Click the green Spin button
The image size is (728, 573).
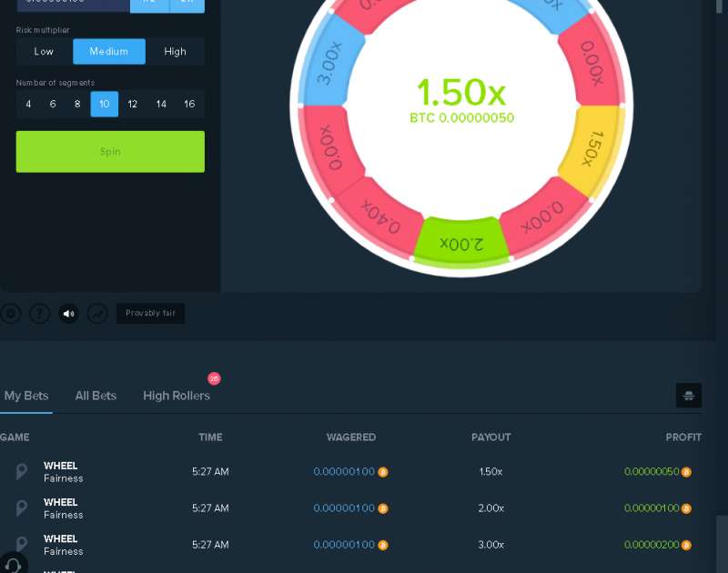tap(110, 152)
